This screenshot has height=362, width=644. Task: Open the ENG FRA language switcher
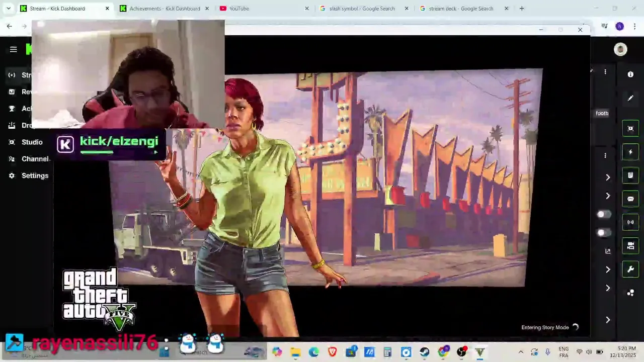pos(563,352)
